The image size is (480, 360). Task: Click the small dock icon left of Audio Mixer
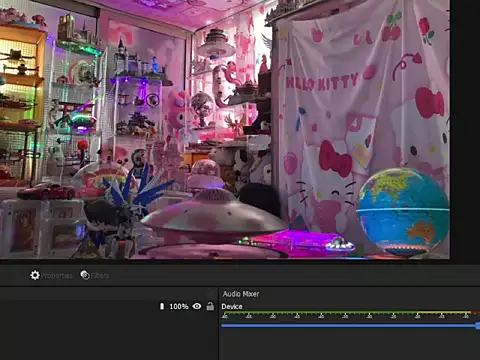point(211,293)
